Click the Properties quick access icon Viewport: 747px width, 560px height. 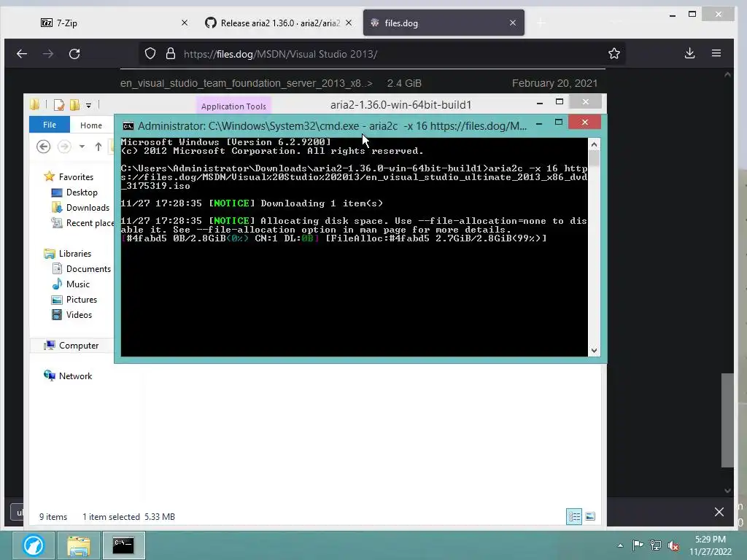click(59, 105)
